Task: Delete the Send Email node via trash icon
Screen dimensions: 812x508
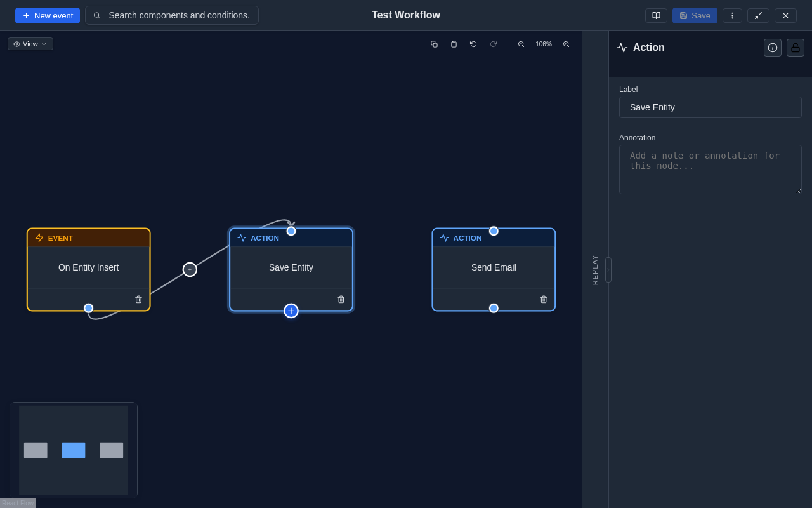Action: (x=543, y=298)
